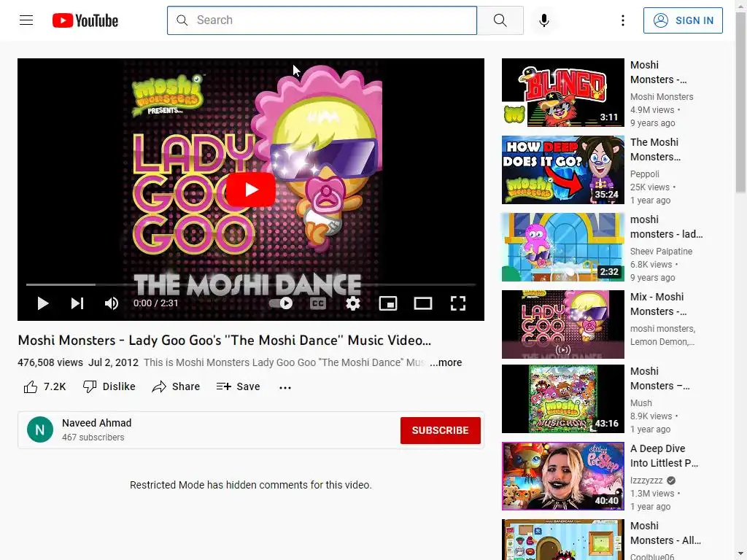Like the video with thumbs up
The height and width of the screenshot is (560, 747).
coord(44,386)
